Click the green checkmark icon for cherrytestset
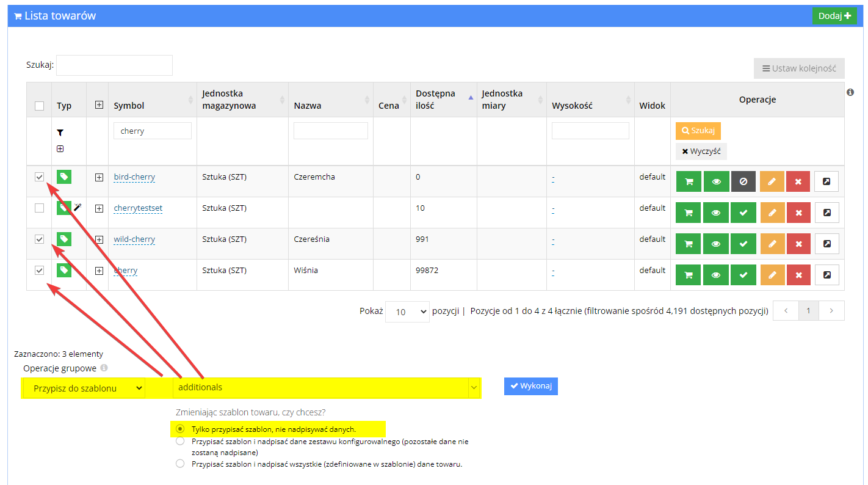 pos(743,213)
